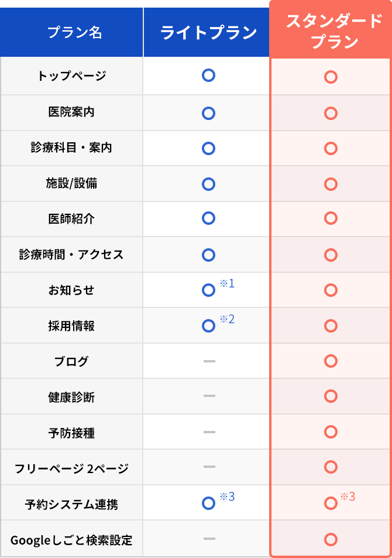Click the blue circle in the お知らせ row
The height and width of the screenshot is (558, 392).
click(208, 290)
